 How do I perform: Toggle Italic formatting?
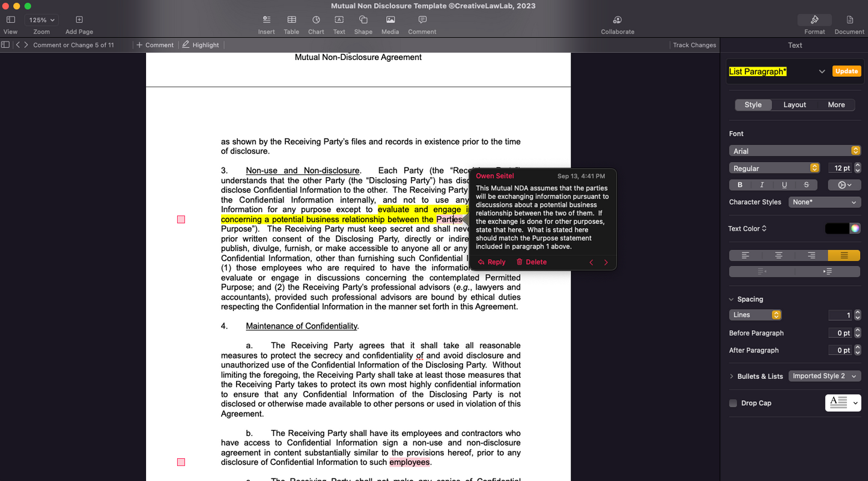(x=762, y=185)
